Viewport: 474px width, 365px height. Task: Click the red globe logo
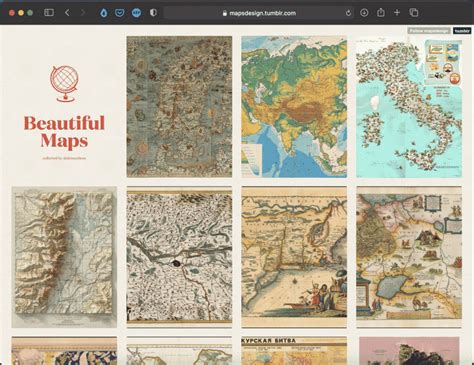coord(64,84)
